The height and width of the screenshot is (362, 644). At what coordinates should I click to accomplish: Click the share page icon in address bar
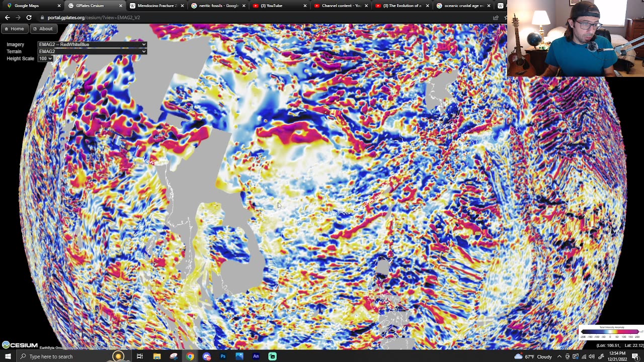click(496, 18)
